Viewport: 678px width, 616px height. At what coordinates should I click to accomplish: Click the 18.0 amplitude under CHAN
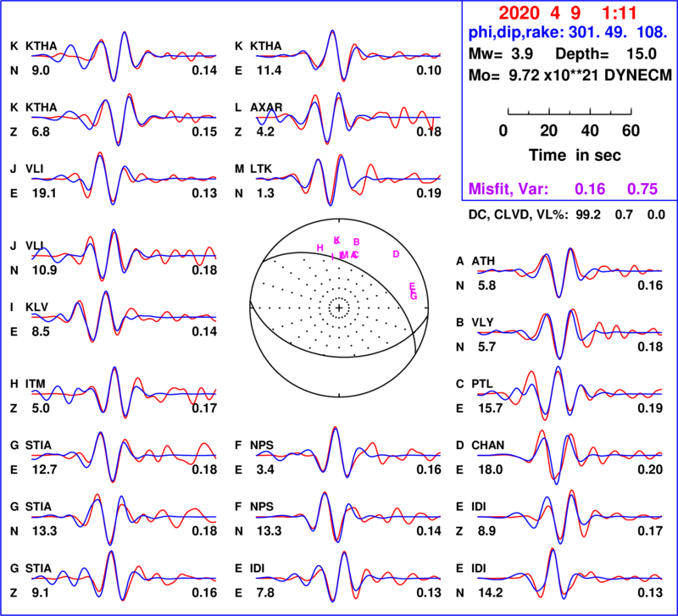click(490, 469)
